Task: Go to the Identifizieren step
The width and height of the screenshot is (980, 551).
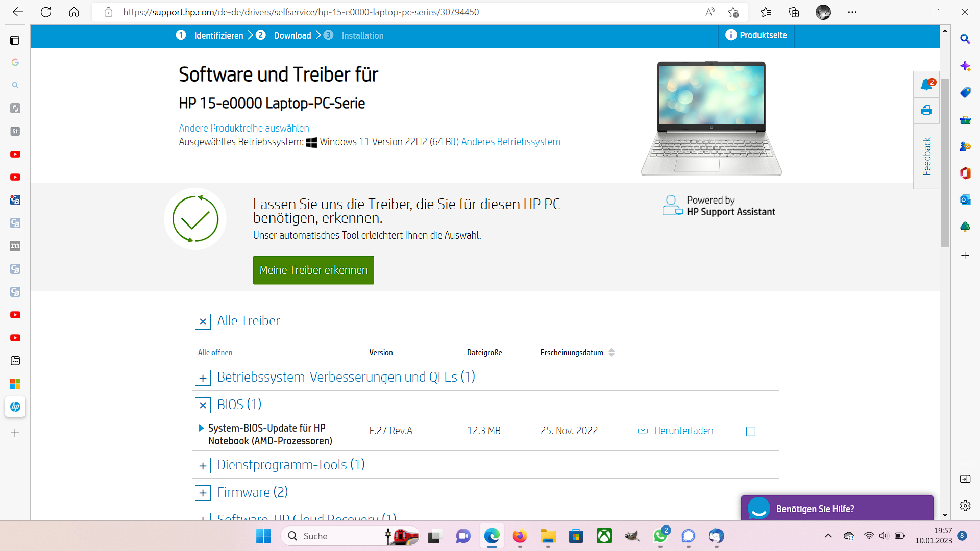Action: 218,36
